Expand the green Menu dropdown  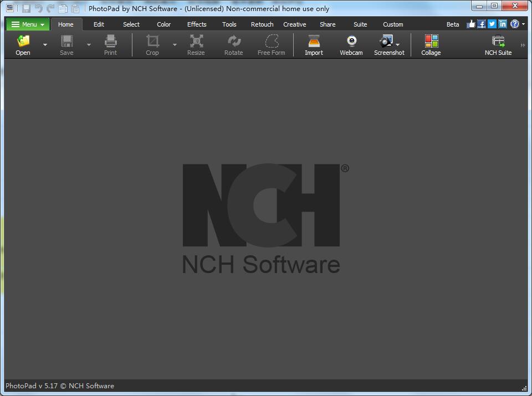(x=28, y=24)
